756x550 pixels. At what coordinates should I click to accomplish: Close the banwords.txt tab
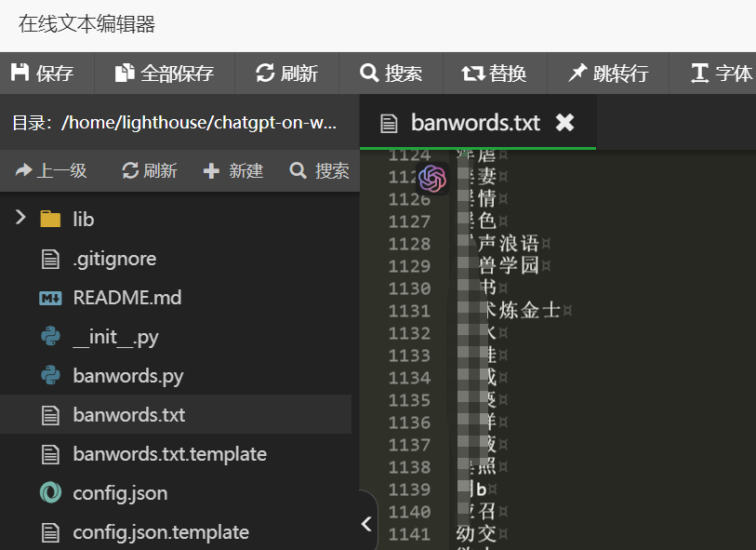point(564,123)
